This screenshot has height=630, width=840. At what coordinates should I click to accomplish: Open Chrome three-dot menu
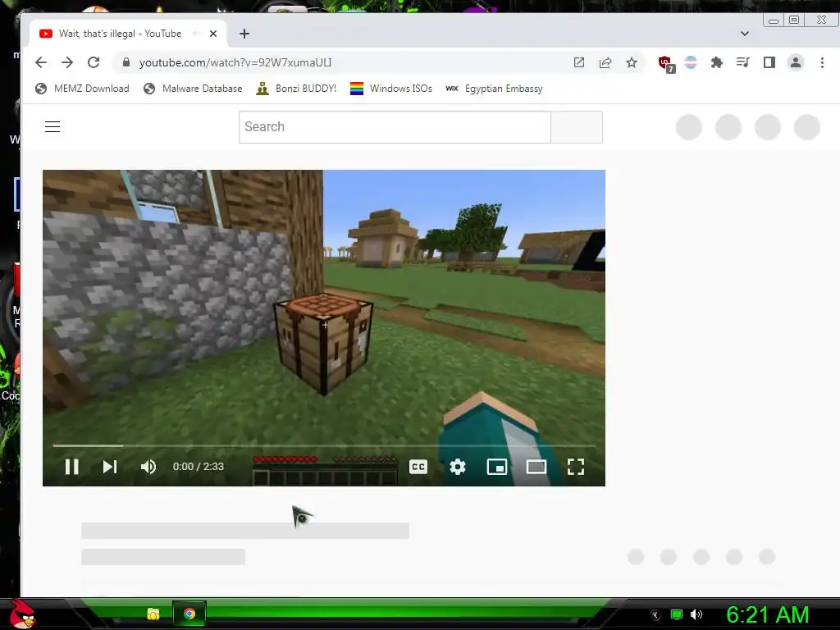tap(822, 62)
